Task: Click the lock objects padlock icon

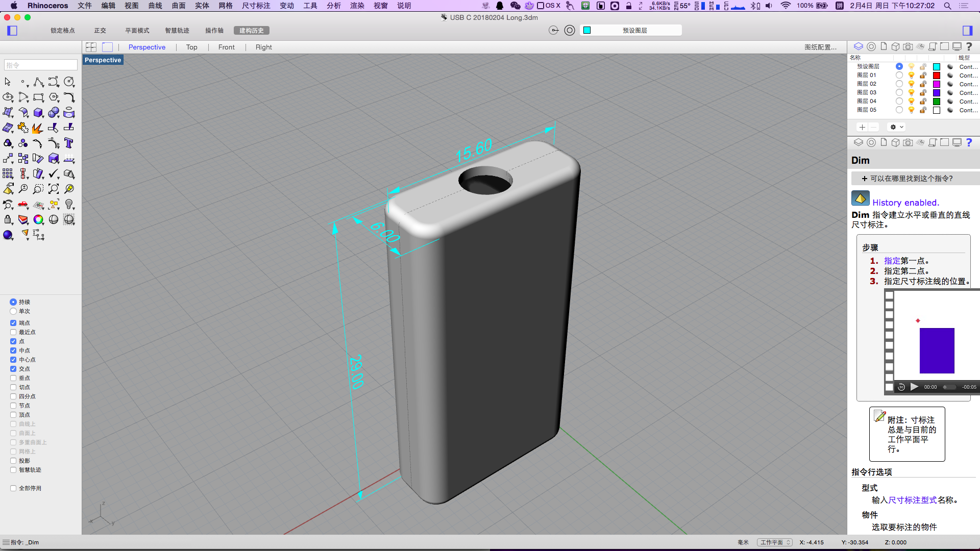Action: click(x=8, y=219)
